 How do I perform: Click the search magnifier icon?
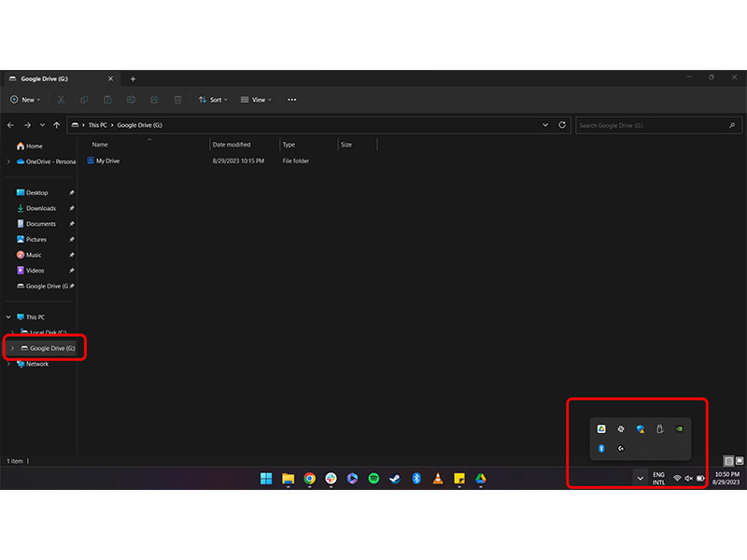(732, 125)
